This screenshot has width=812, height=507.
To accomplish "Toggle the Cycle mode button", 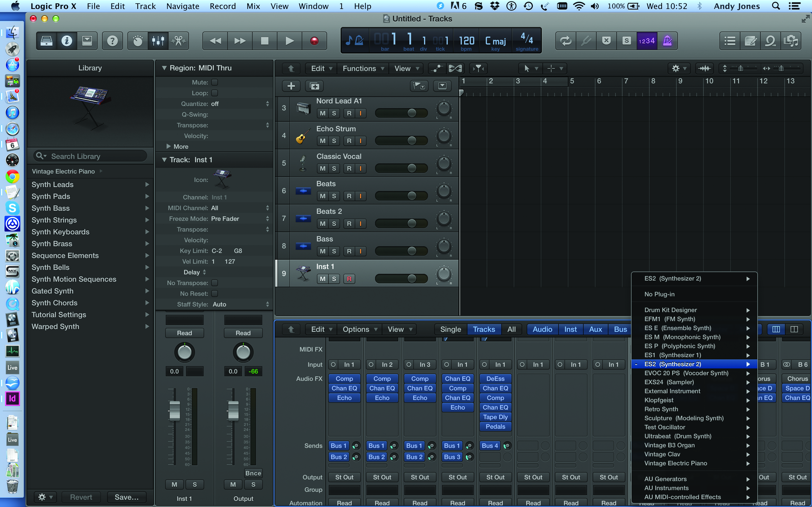I will pos(566,41).
